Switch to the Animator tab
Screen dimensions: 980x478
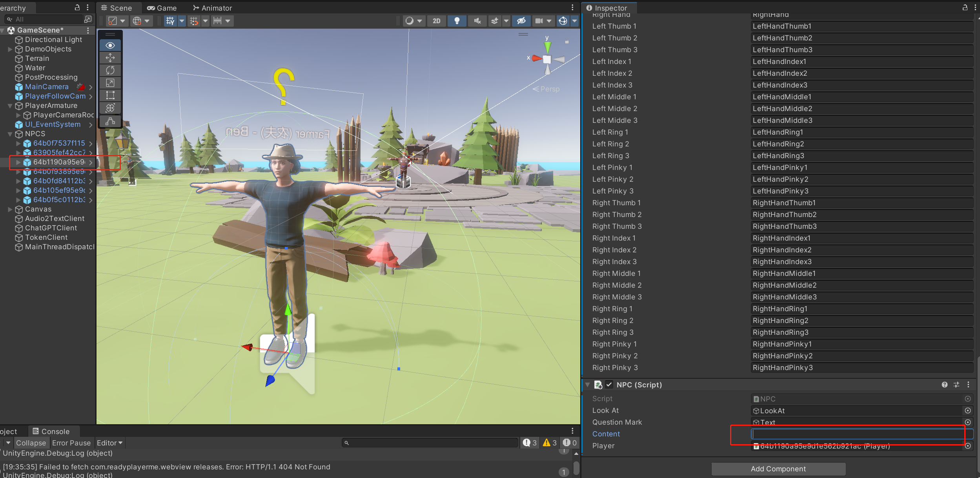pos(213,7)
